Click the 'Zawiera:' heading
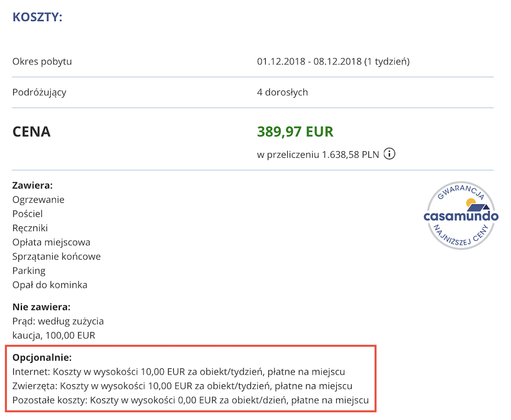The image size is (511, 420). tap(33, 185)
